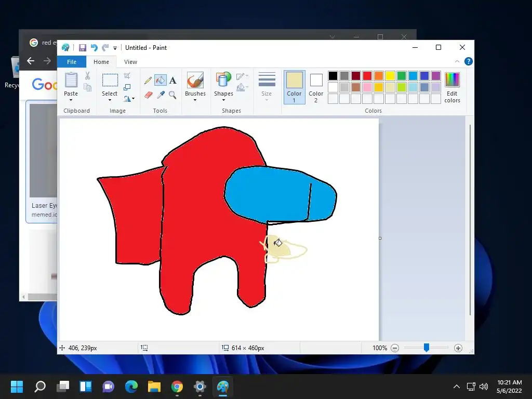Click the Chrome tab with Google favicon

43,43
